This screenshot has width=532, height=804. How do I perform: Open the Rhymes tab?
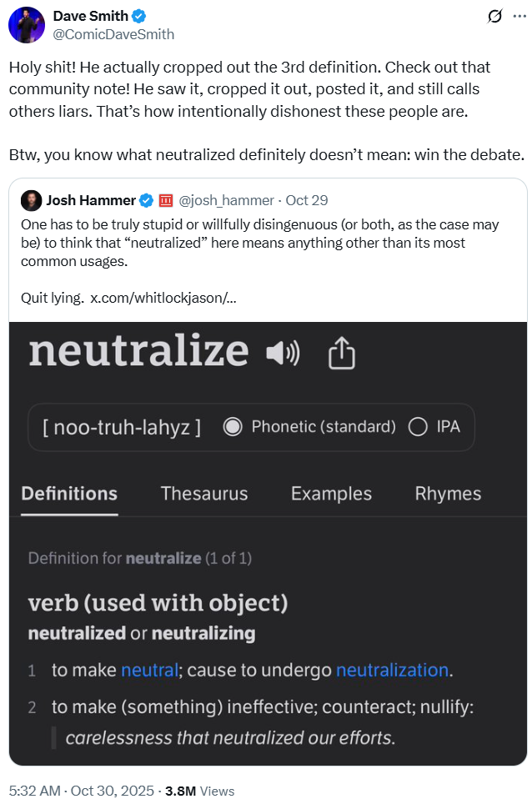(x=448, y=494)
